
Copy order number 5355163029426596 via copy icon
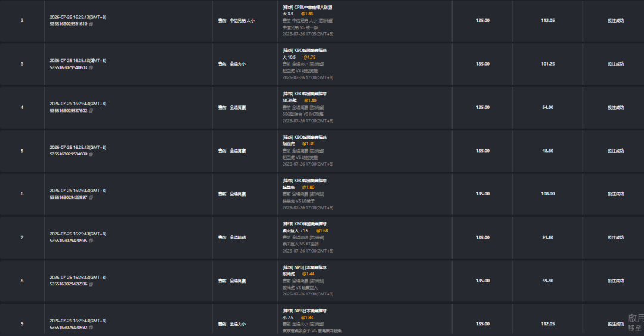tap(91, 284)
